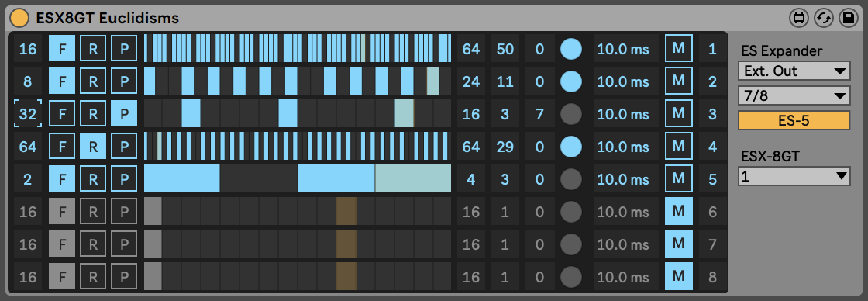Click the row 4 pattern display
The height and width of the screenshot is (301, 868).
pyautogui.click(x=298, y=147)
